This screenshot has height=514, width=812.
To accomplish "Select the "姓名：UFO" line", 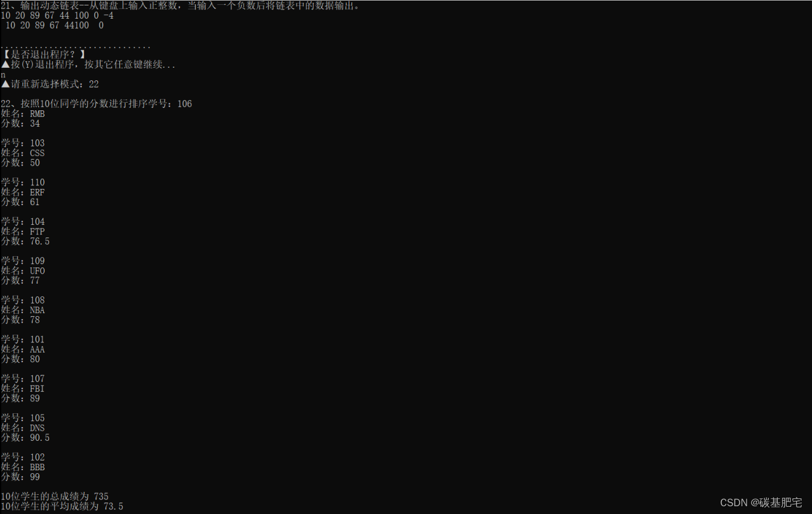I will (23, 271).
